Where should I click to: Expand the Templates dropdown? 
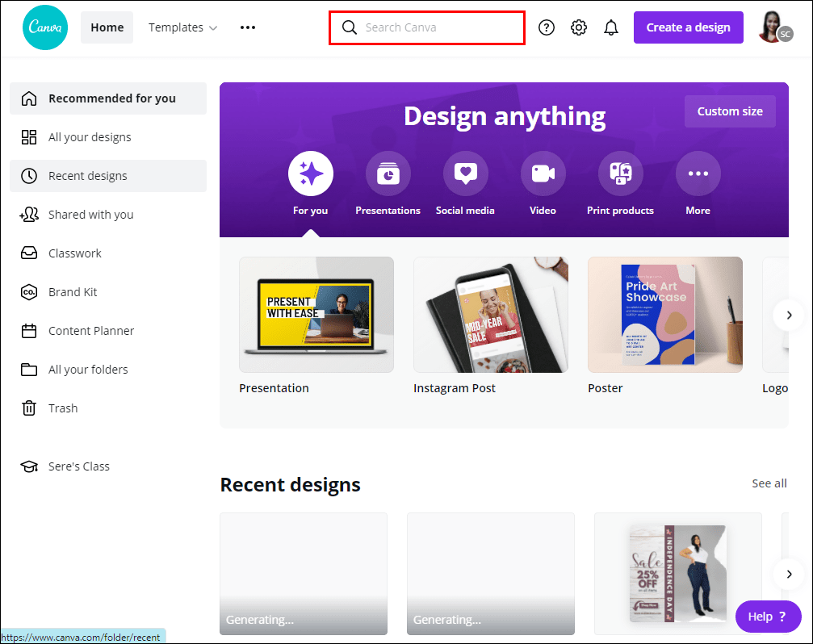[183, 27]
